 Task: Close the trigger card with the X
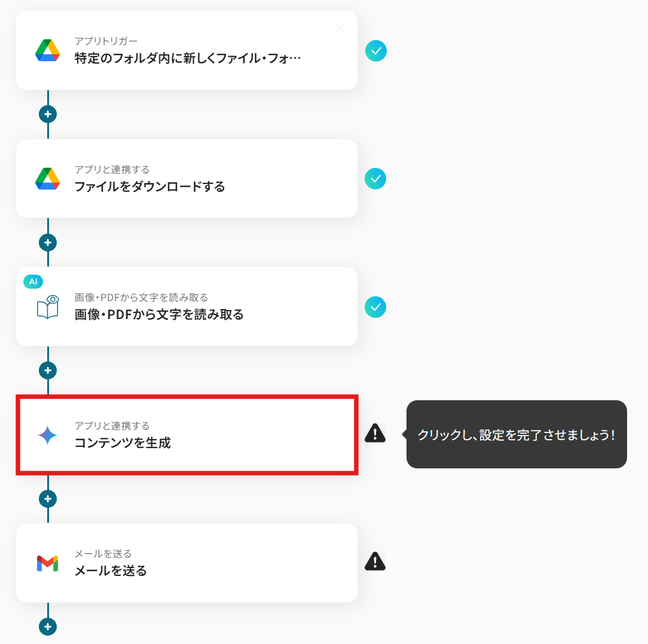coord(340,28)
